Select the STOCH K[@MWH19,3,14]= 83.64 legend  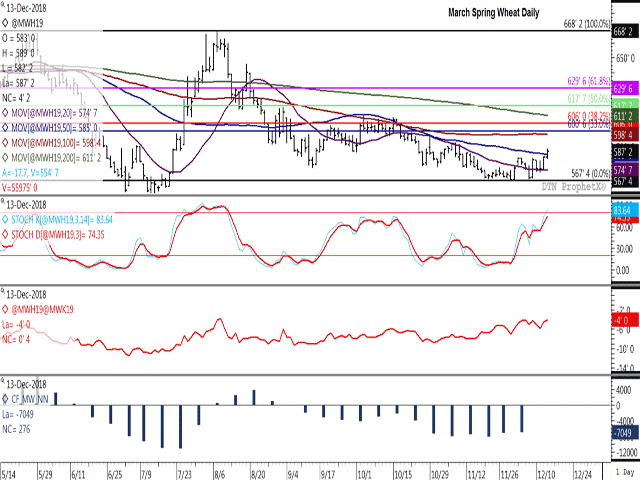pyautogui.click(x=62, y=220)
